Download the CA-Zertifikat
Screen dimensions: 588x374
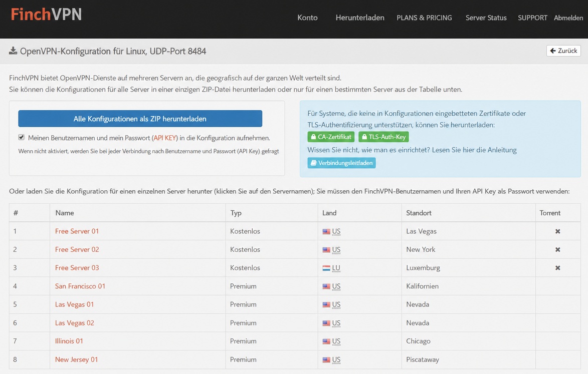click(x=331, y=137)
